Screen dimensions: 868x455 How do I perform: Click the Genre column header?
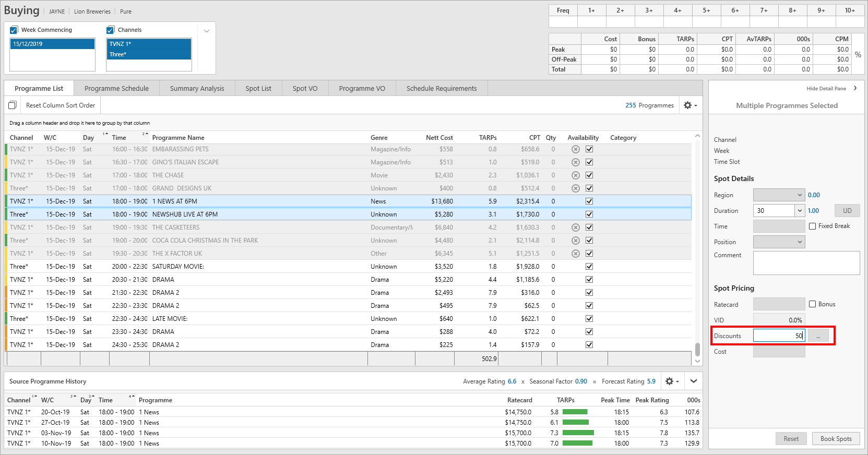coord(379,138)
